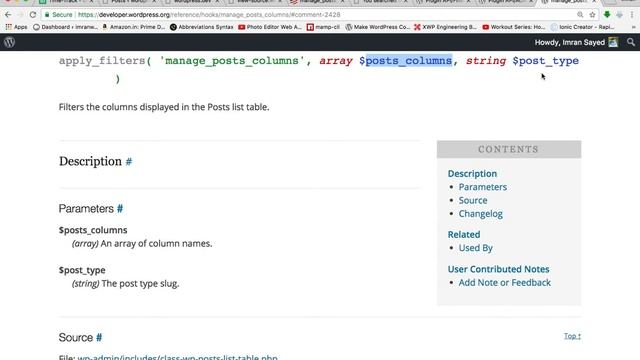Reload the current page

pos(33,15)
